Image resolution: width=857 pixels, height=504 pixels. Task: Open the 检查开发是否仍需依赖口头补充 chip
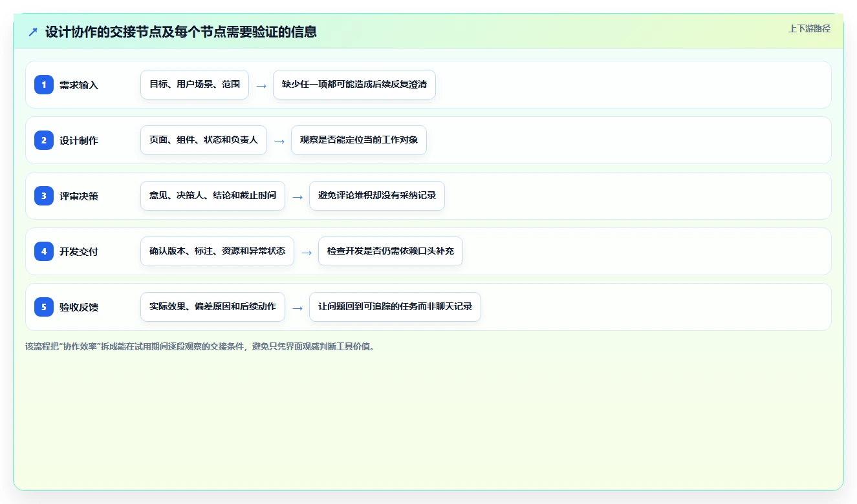click(x=391, y=251)
